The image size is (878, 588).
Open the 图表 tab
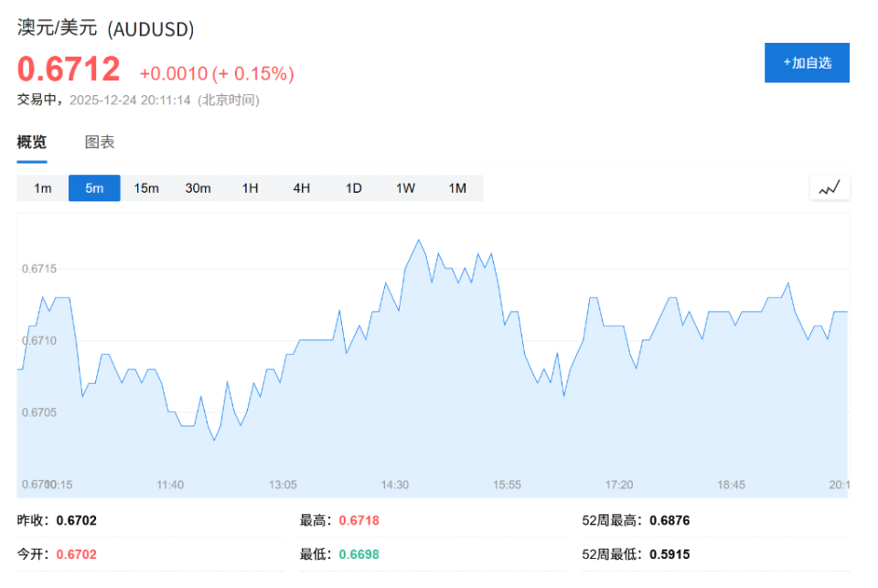point(100,143)
